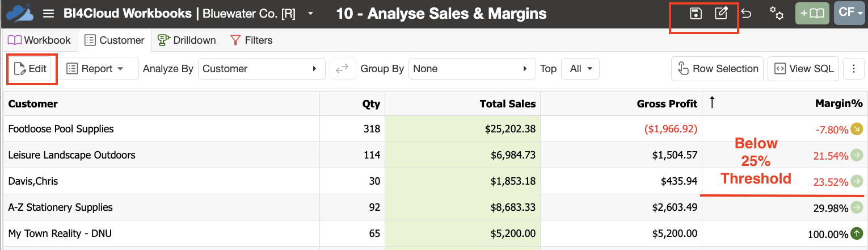Select the My Town Reality - DNU customer
The width and height of the screenshot is (868, 250).
(x=61, y=234)
